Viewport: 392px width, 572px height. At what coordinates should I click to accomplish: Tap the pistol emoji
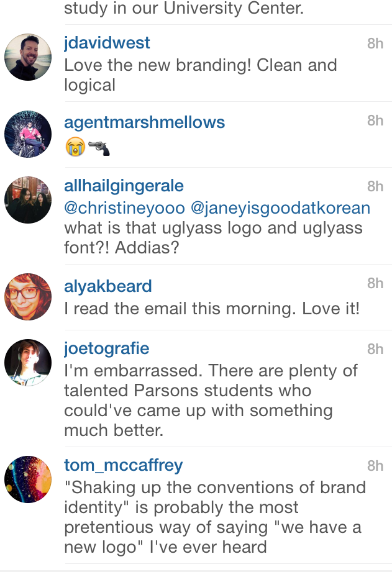99,147
